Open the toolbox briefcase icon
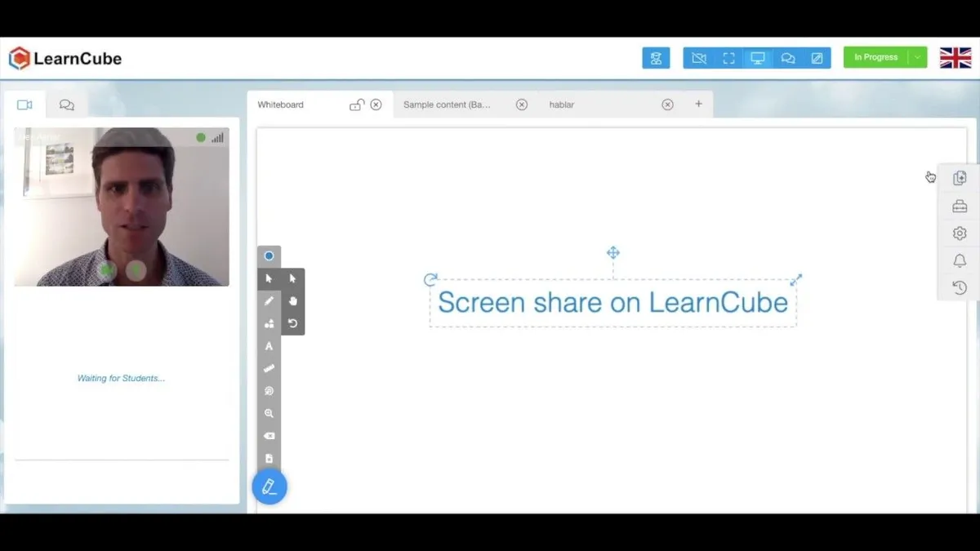The width and height of the screenshot is (980, 551). click(x=960, y=207)
